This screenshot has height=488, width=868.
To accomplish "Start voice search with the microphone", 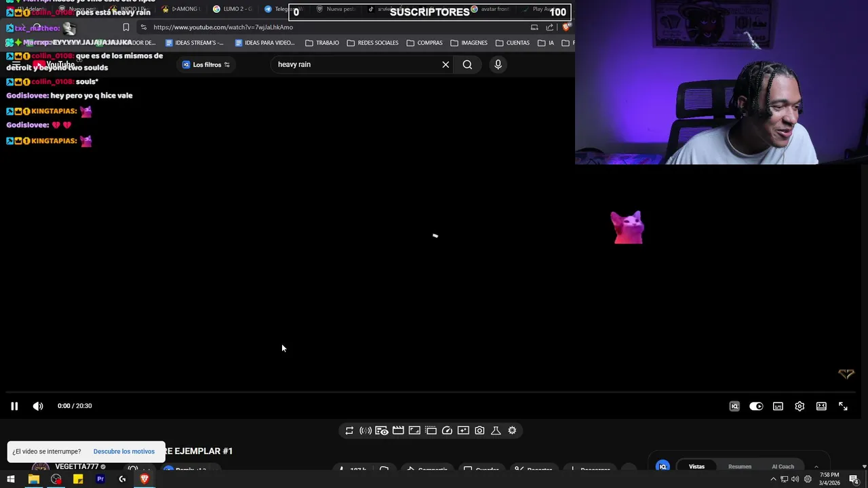I will pyautogui.click(x=498, y=64).
